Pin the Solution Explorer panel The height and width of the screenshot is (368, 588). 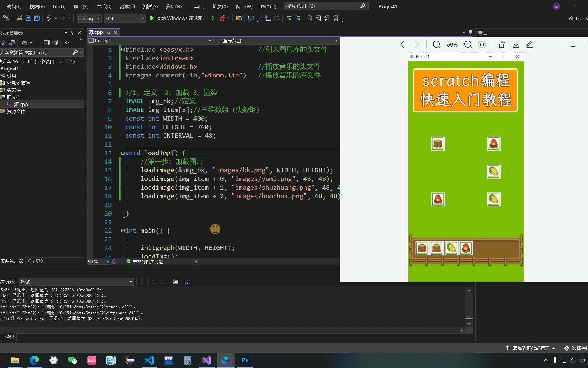tap(72, 33)
